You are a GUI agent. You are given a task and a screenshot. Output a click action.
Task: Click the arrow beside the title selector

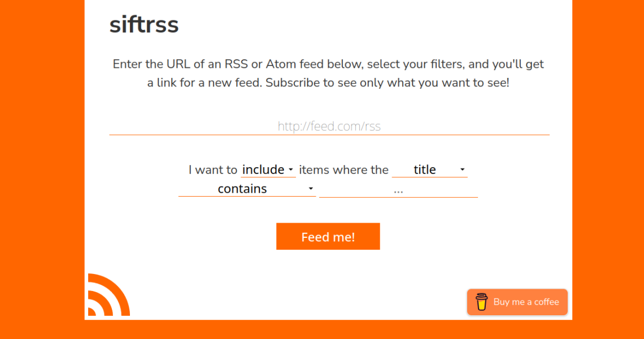(462, 170)
